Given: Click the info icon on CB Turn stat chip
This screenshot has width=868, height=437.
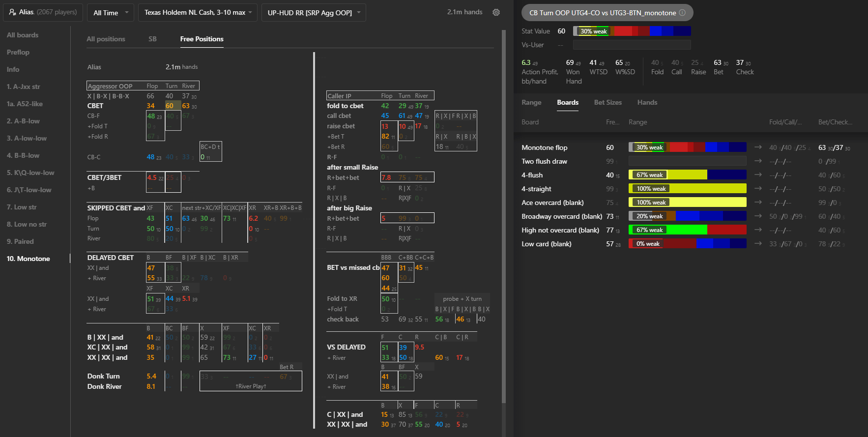Looking at the screenshot, I should point(682,13).
